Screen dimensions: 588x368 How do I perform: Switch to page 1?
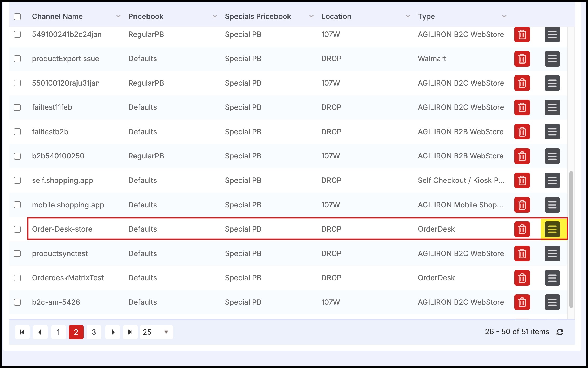click(x=58, y=332)
